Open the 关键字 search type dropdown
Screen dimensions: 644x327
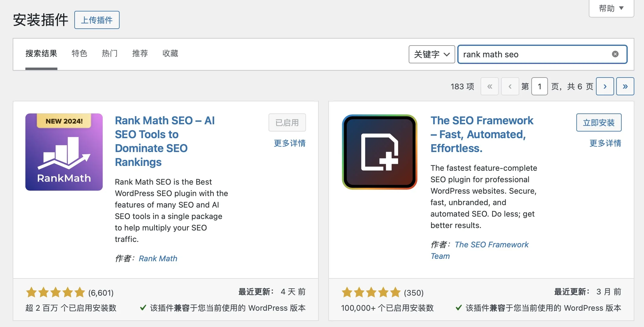coord(432,54)
